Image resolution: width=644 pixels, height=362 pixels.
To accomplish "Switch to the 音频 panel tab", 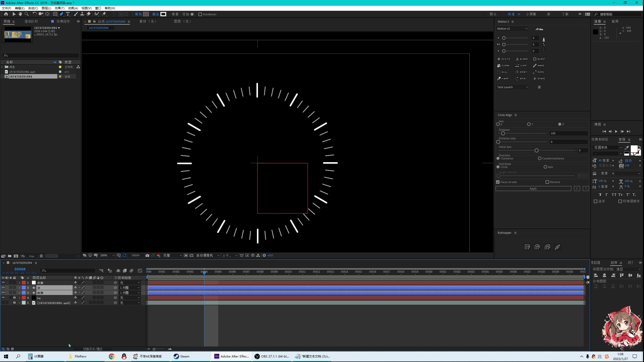I will click(615, 21).
